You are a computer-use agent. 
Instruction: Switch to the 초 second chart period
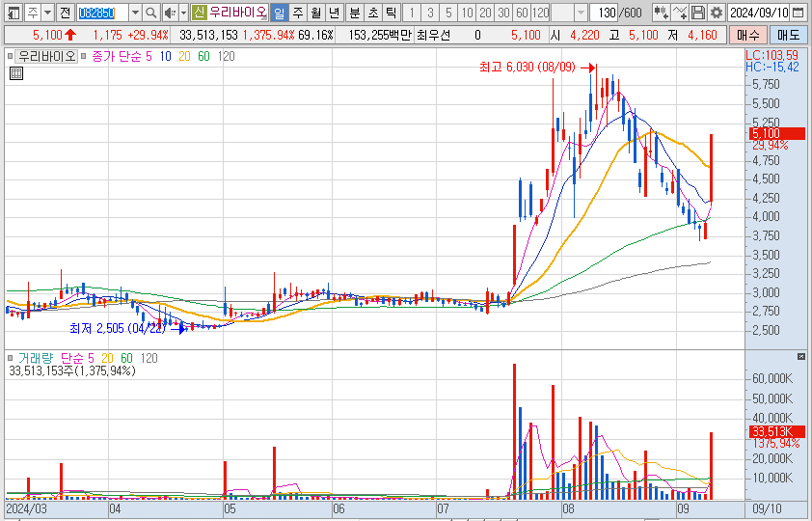pyautogui.click(x=373, y=13)
